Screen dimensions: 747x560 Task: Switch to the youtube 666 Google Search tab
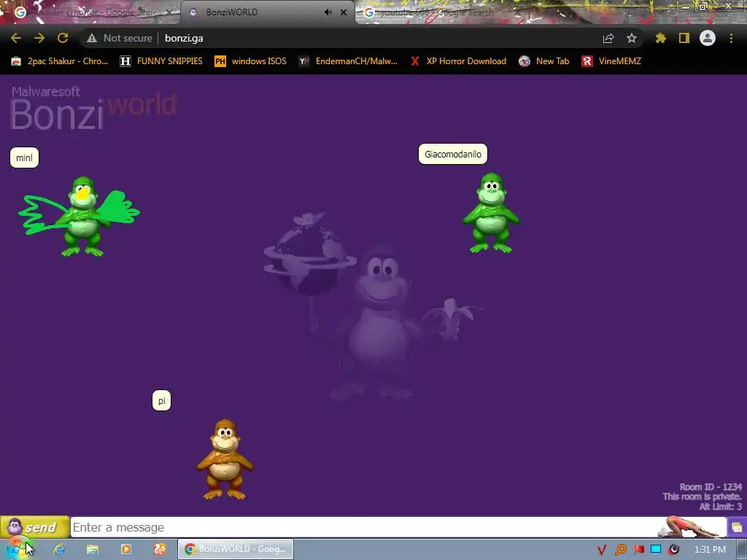coord(437,12)
